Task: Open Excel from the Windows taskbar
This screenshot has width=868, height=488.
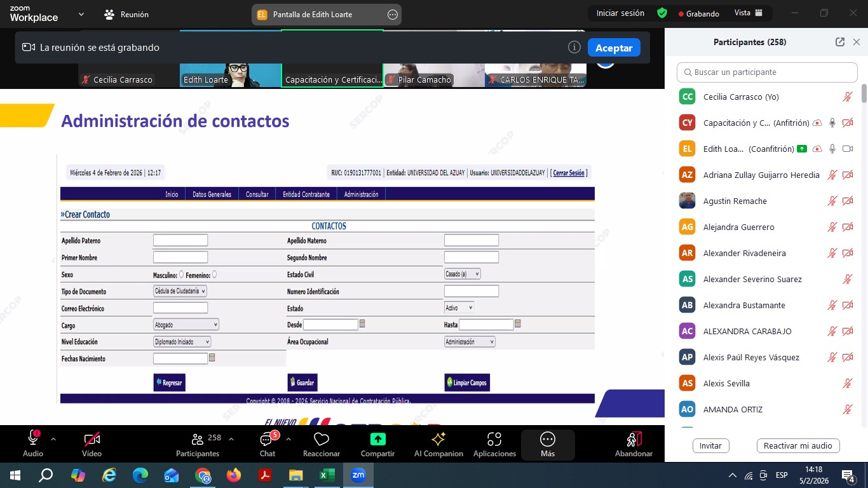Action: [327, 475]
